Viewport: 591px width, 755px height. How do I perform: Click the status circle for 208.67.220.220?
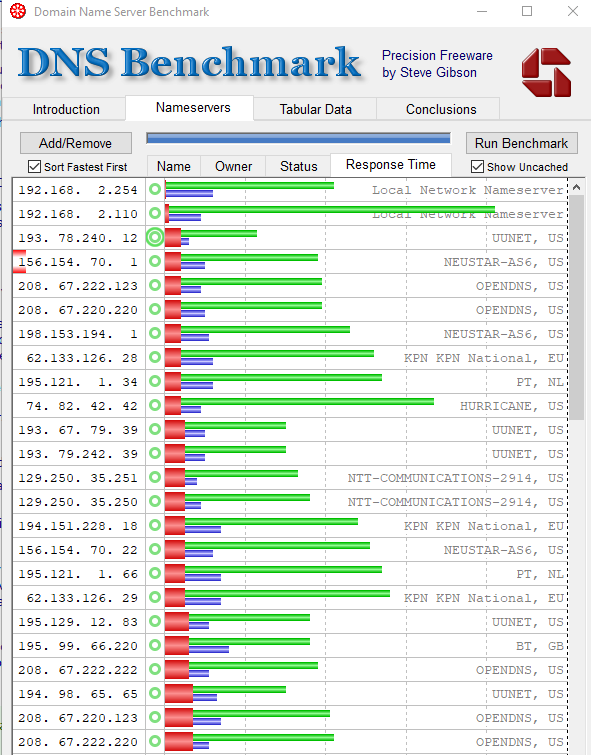[155, 309]
